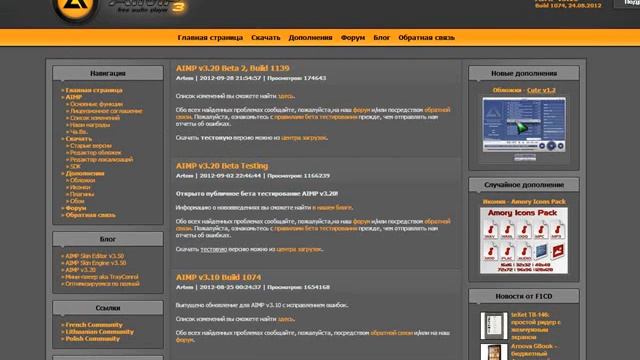Open Главная страница in the orange top menu

(210, 38)
